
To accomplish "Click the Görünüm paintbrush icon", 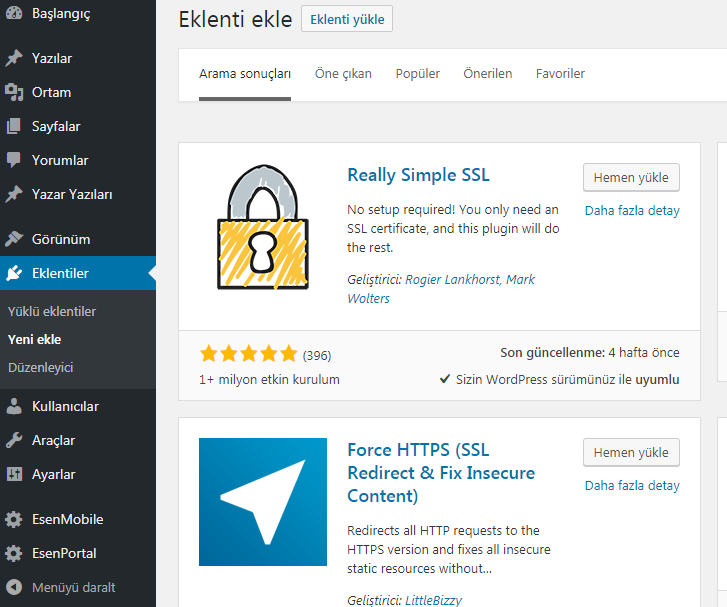I will [14, 239].
